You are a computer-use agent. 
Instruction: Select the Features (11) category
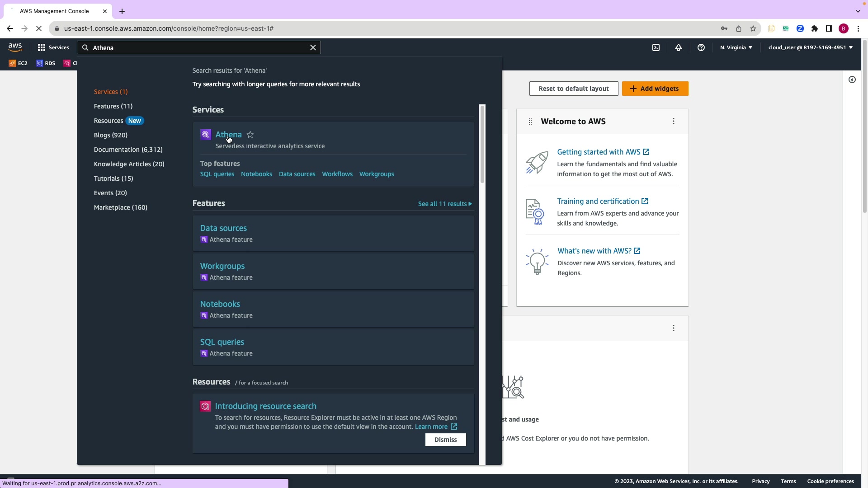coord(113,106)
